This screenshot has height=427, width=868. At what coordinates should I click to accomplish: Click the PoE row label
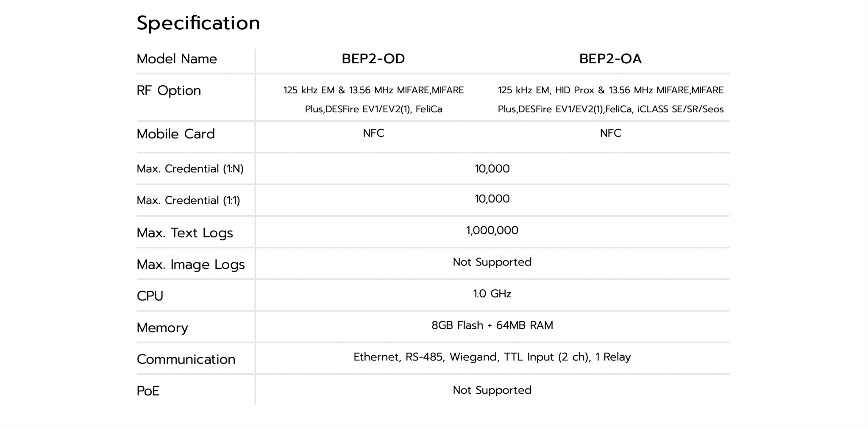(148, 391)
